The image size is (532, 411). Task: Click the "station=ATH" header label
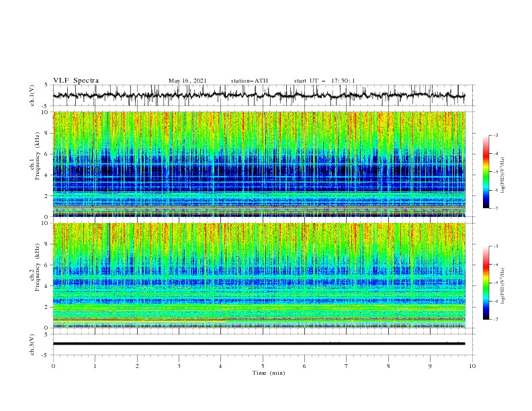coord(249,81)
